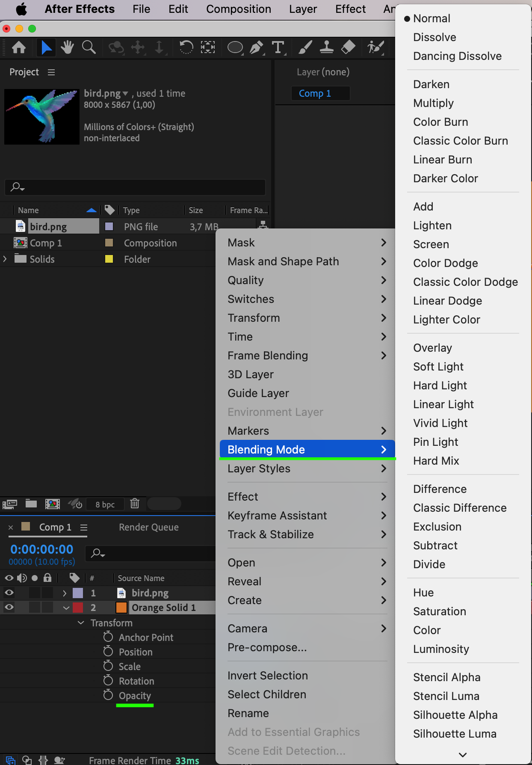Click the trash icon in Project panel

click(x=135, y=504)
